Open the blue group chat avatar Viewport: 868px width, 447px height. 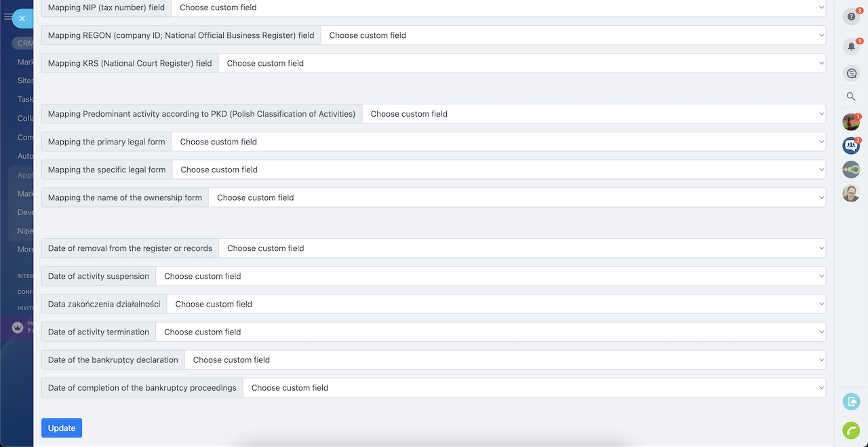[x=850, y=145]
